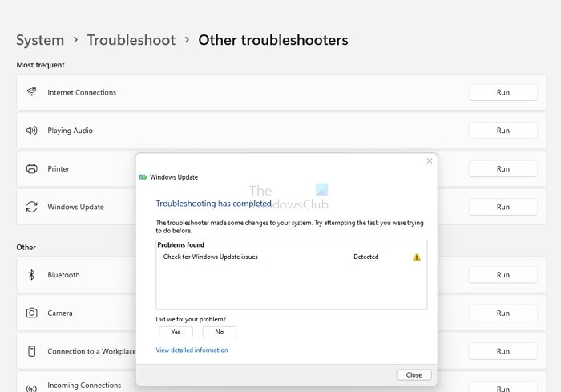Viewport: 561px width, 392px height.
Task: Run the Bluetooth troubleshooter
Action: point(503,275)
